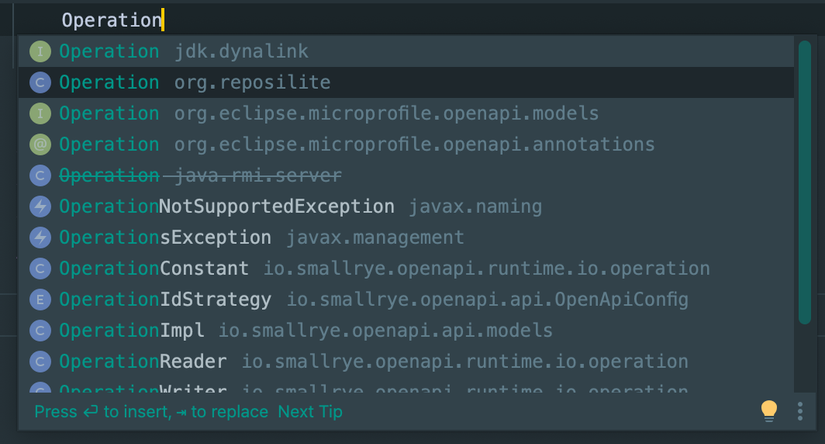Viewport: 825px width, 444px height.
Task: Select OperationsException from javax.management
Action: [x=260, y=238]
